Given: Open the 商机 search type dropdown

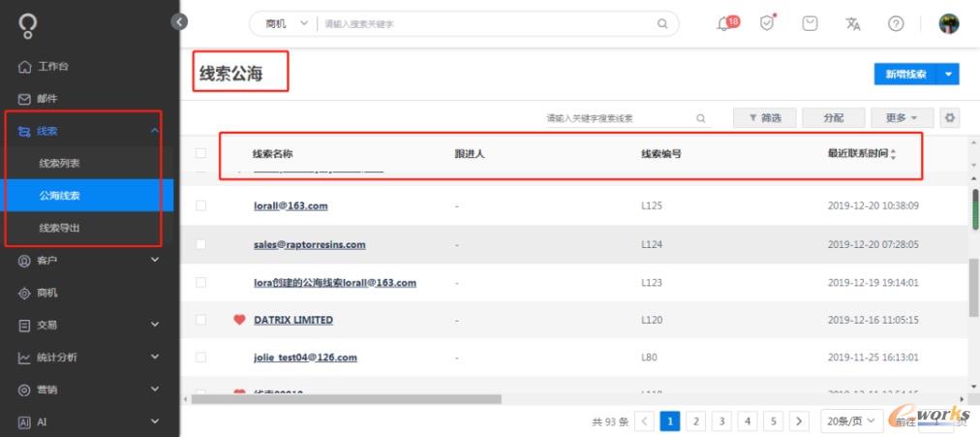Looking at the screenshot, I should (287, 24).
